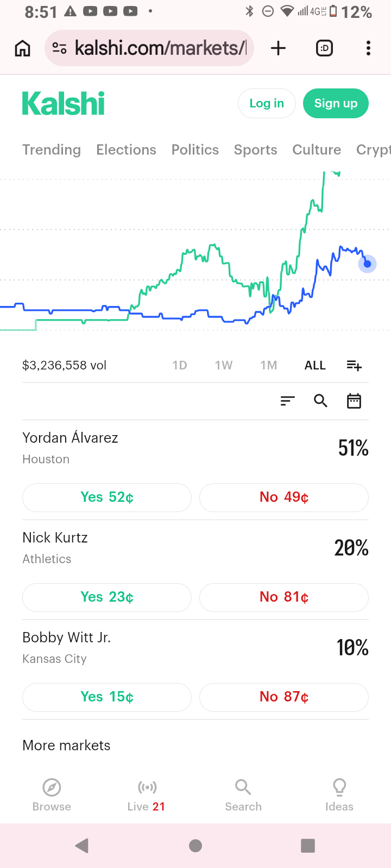
Task: Switch to the Elections tab
Action: tap(126, 150)
